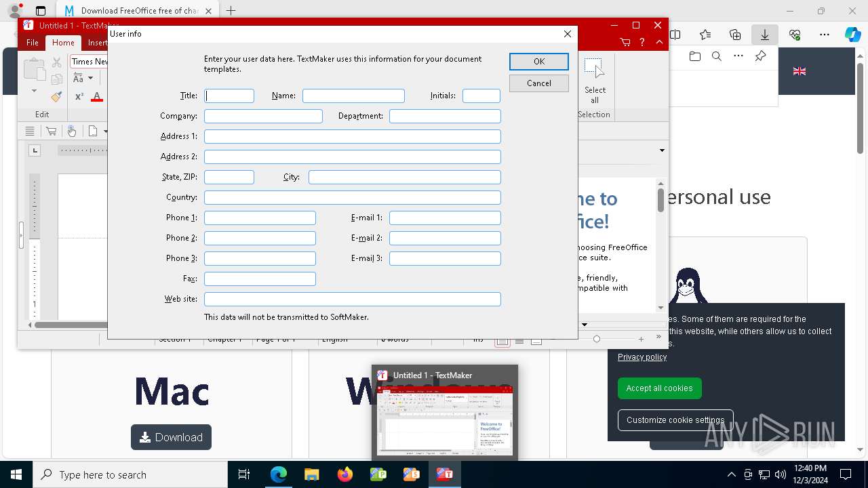
Task: Open the Privacy policy link
Action: click(642, 357)
